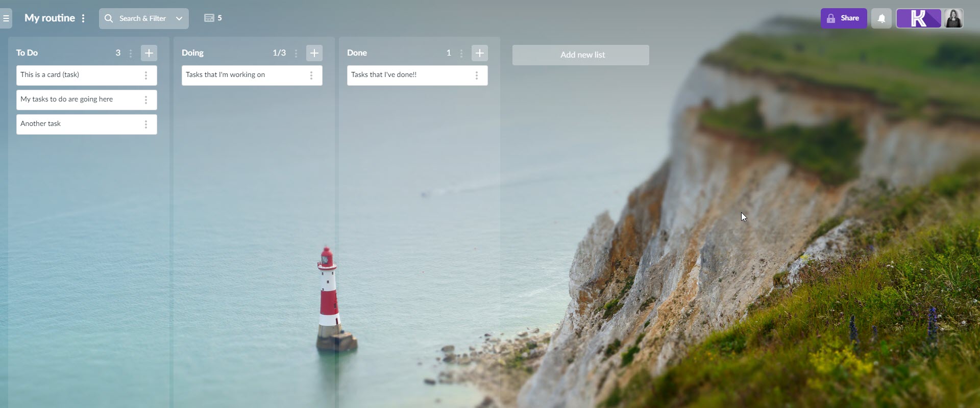Open To Do list options menu
980x408 pixels.
[x=131, y=53]
